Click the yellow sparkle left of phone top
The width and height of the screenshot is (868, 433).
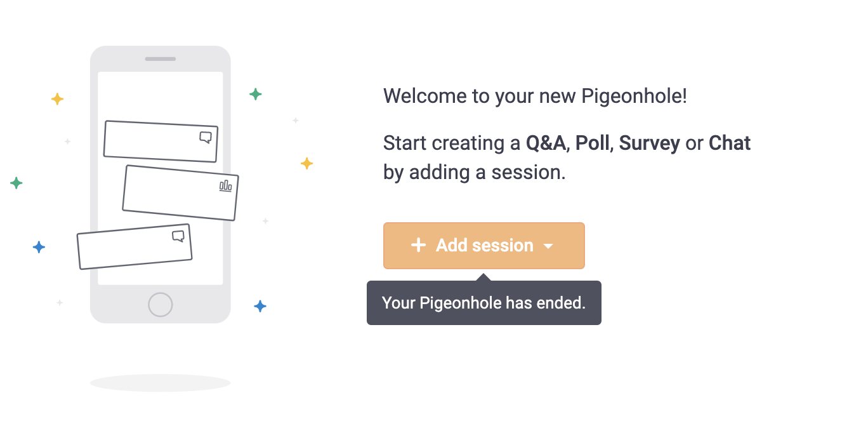[57, 99]
